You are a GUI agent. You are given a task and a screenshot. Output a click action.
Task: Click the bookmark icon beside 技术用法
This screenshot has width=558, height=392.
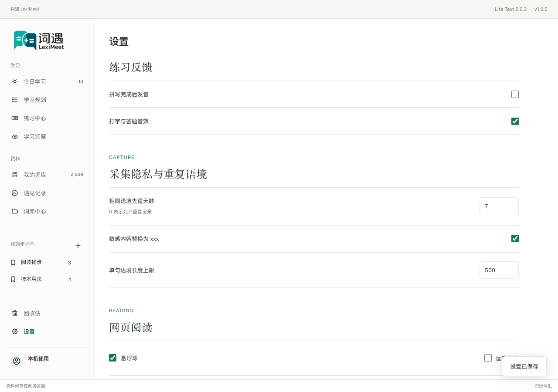[x=13, y=279]
